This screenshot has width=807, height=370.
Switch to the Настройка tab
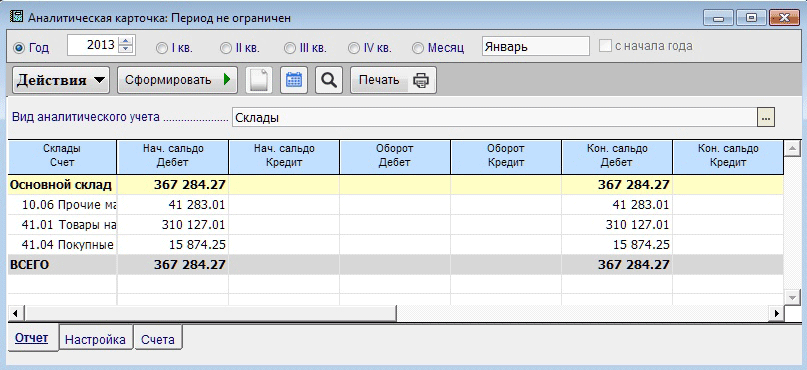[96, 339]
